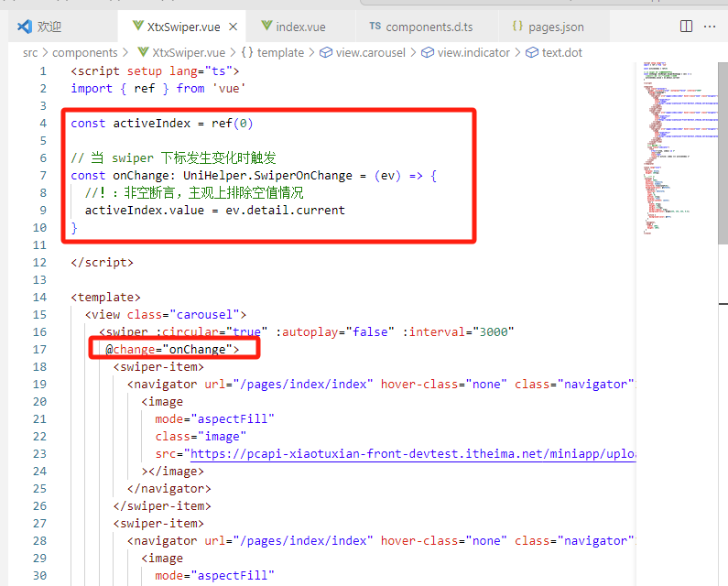
Task: Click the </swiper-item> tag on line 26
Action: point(162,506)
